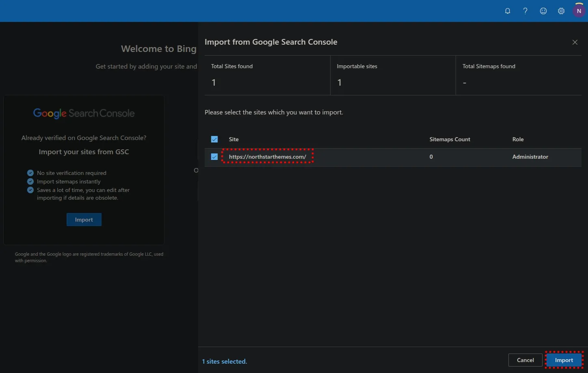588x373 pixels.
Task: Click the Role column header
Action: point(518,139)
